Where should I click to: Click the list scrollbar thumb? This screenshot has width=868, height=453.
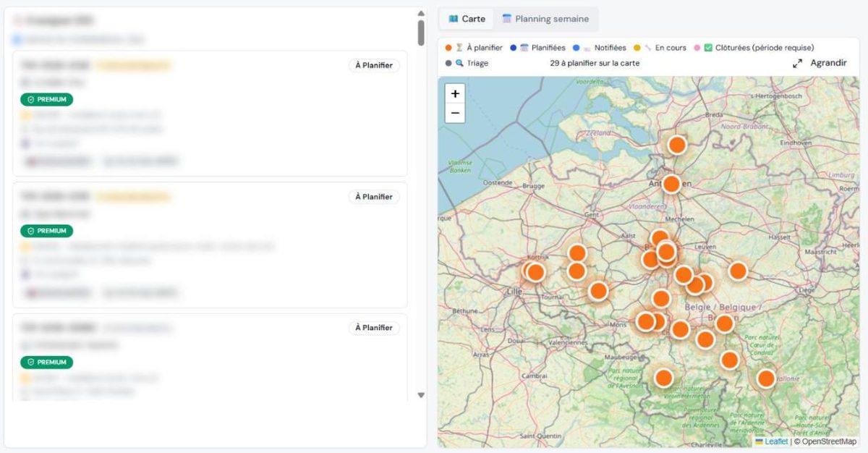tap(421, 33)
